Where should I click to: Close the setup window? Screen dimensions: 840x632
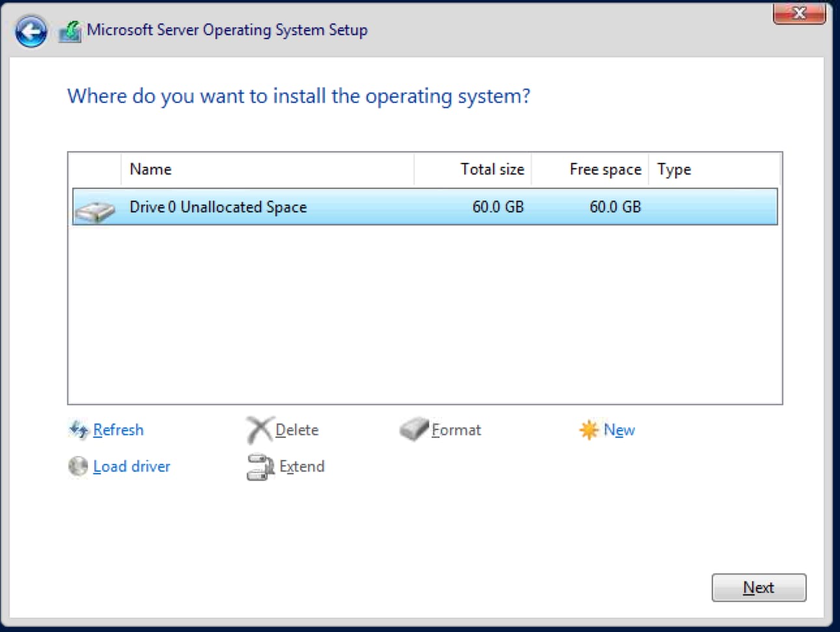point(799,13)
